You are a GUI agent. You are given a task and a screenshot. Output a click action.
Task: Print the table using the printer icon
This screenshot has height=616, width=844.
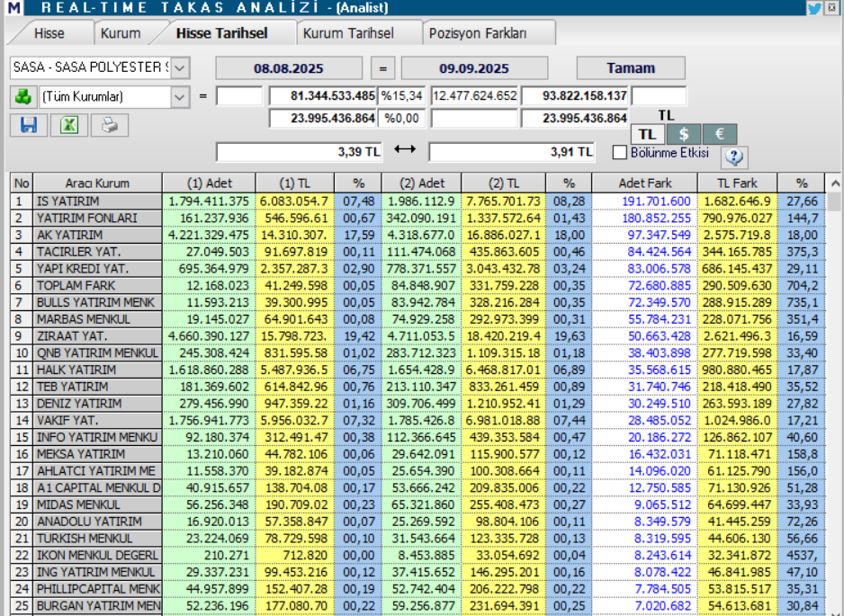click(x=110, y=125)
